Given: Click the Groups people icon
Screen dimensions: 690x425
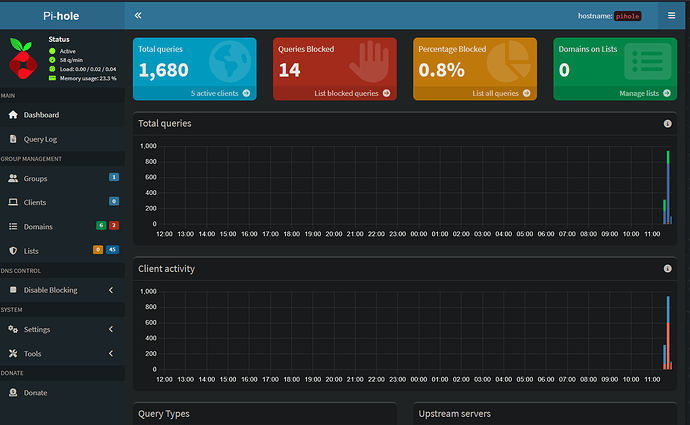Looking at the screenshot, I should [x=13, y=178].
